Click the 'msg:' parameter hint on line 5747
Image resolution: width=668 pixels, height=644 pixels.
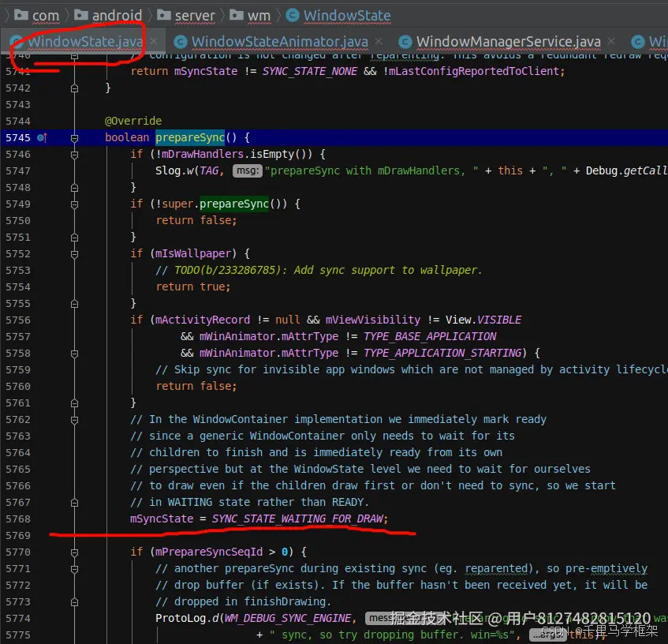point(247,171)
